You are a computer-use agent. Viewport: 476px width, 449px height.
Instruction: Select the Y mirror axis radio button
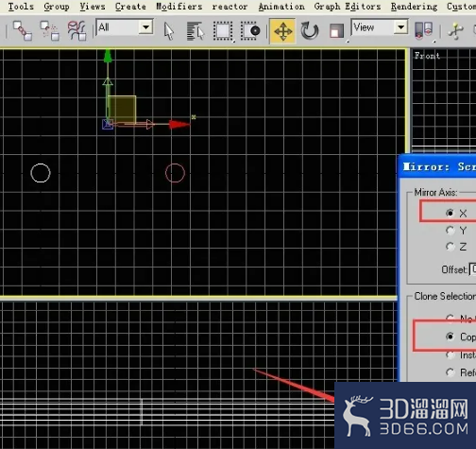coord(450,231)
